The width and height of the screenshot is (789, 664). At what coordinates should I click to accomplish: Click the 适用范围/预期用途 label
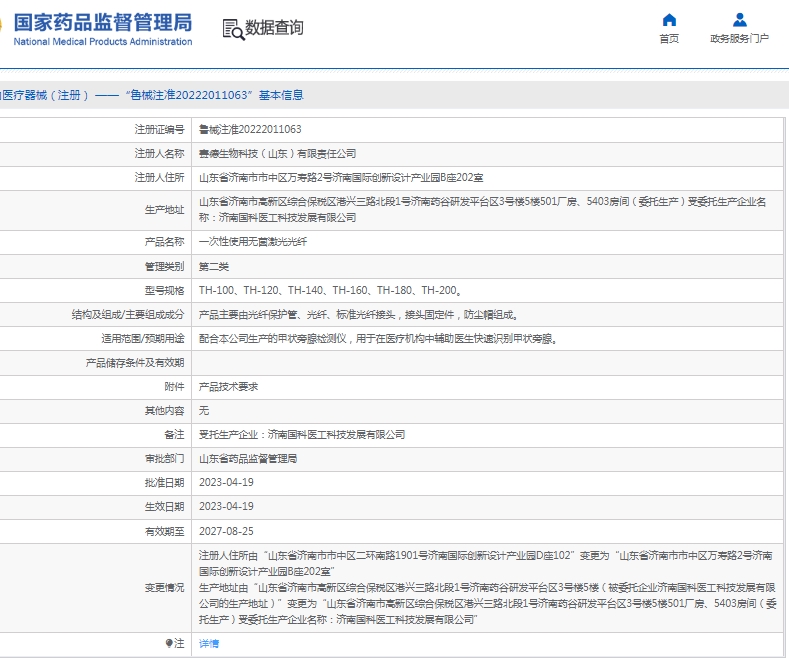(143, 339)
